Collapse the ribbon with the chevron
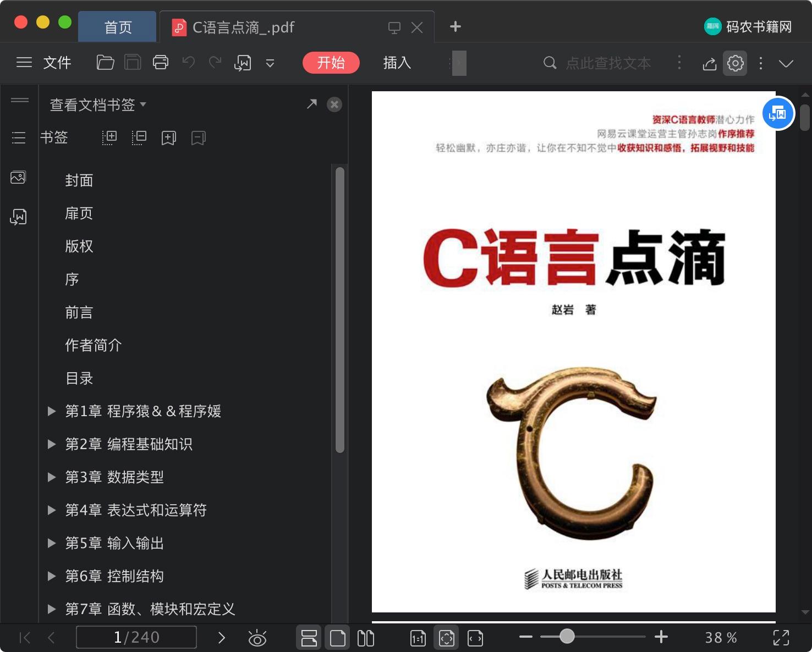This screenshot has height=652, width=812. 786,63
